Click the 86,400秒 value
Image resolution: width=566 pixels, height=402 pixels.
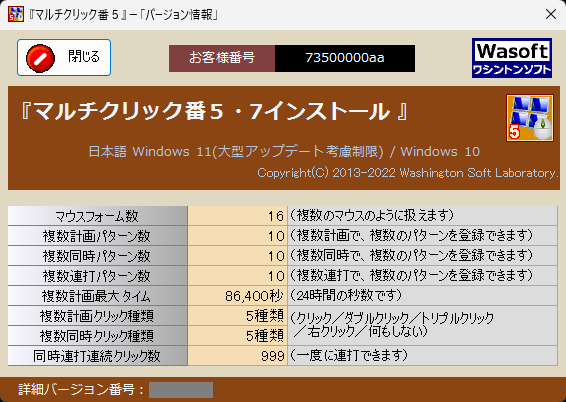[238, 296]
